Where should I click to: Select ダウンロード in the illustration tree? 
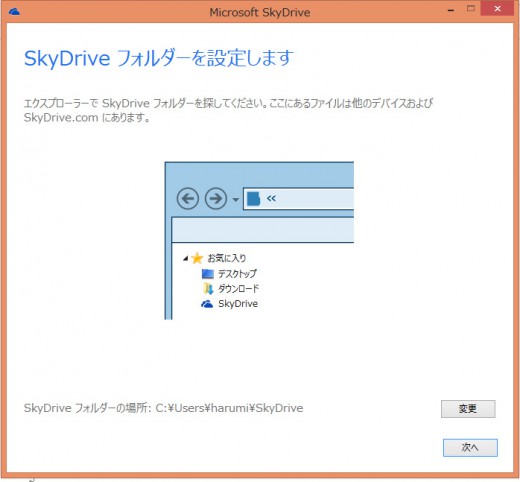[x=238, y=289]
